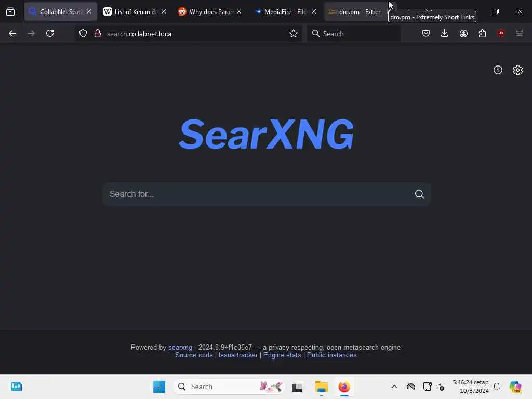This screenshot has height=399, width=532.
Task: Open File Explorer from taskbar
Action: pyautogui.click(x=321, y=387)
